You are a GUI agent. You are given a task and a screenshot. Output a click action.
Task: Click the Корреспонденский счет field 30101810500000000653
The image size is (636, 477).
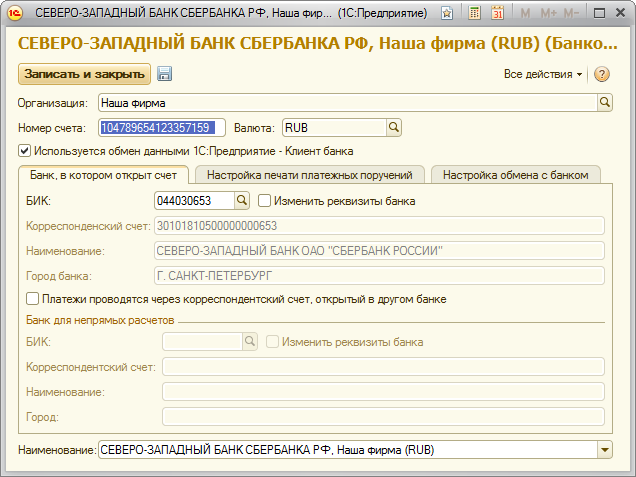pos(379,226)
